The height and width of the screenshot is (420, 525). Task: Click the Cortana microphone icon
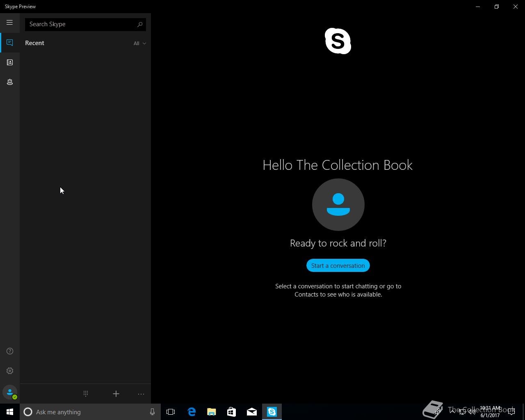coord(152,412)
